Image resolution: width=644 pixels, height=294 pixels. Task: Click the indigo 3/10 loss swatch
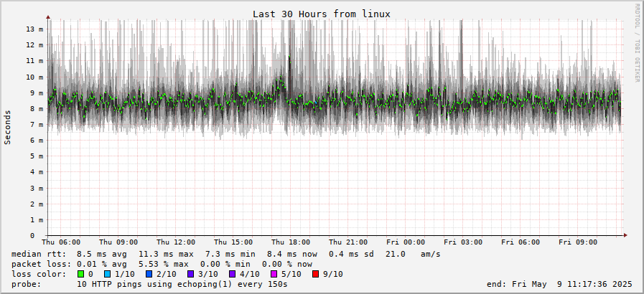tap(190, 274)
